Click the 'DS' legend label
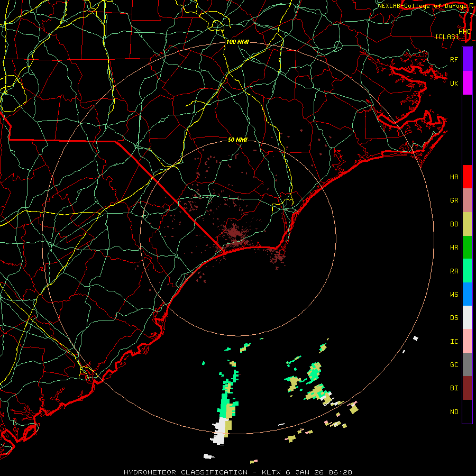This screenshot has width=476, height=476. (x=454, y=318)
